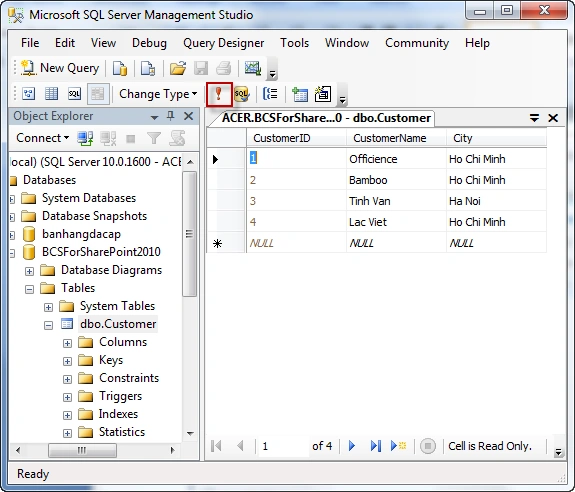Click the Add Group By icon
Viewport: 575px width, 492px height.
click(270, 94)
